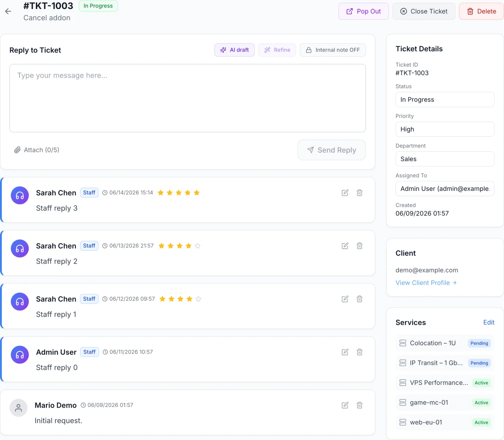Screen dimensions: 504x440
Task: Select the IP Transit – 1 Gb service
Action: [445, 363]
